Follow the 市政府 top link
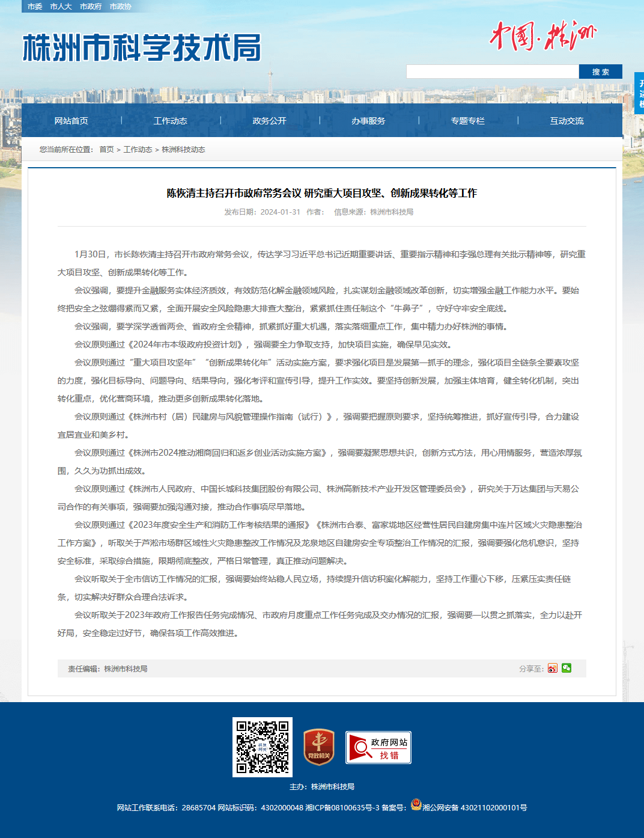Viewport: 644px width, 838px height. pos(91,7)
